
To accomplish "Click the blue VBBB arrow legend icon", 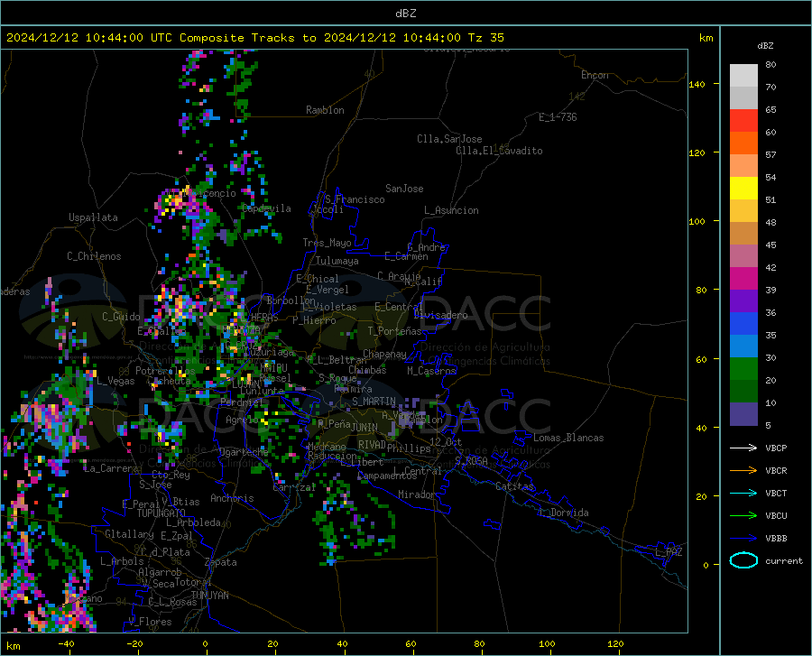I will [x=743, y=538].
